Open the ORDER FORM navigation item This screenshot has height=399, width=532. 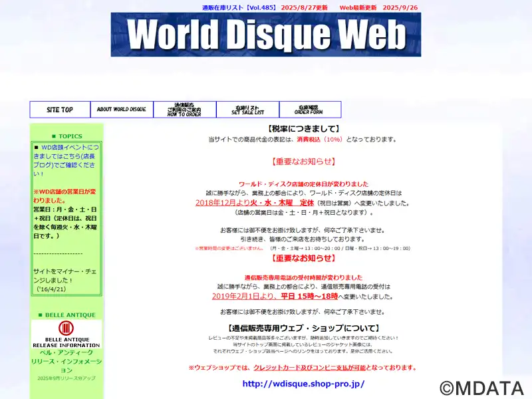(x=310, y=110)
